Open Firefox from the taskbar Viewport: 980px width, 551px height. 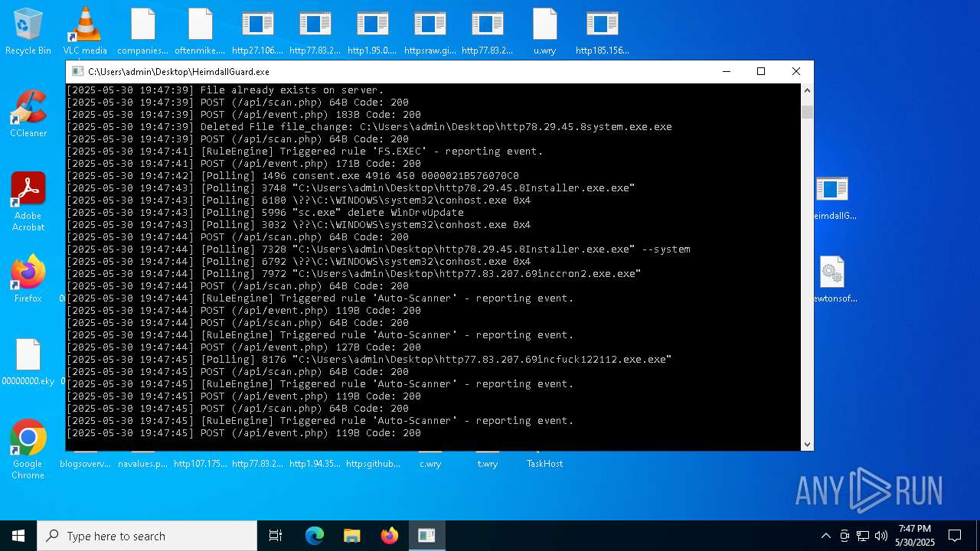pyautogui.click(x=390, y=536)
